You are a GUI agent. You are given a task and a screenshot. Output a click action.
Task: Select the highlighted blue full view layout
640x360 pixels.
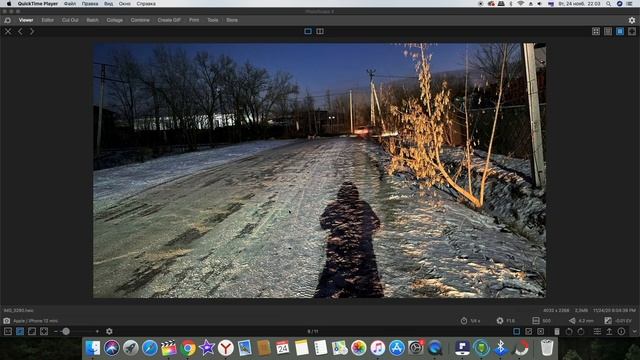point(620,31)
